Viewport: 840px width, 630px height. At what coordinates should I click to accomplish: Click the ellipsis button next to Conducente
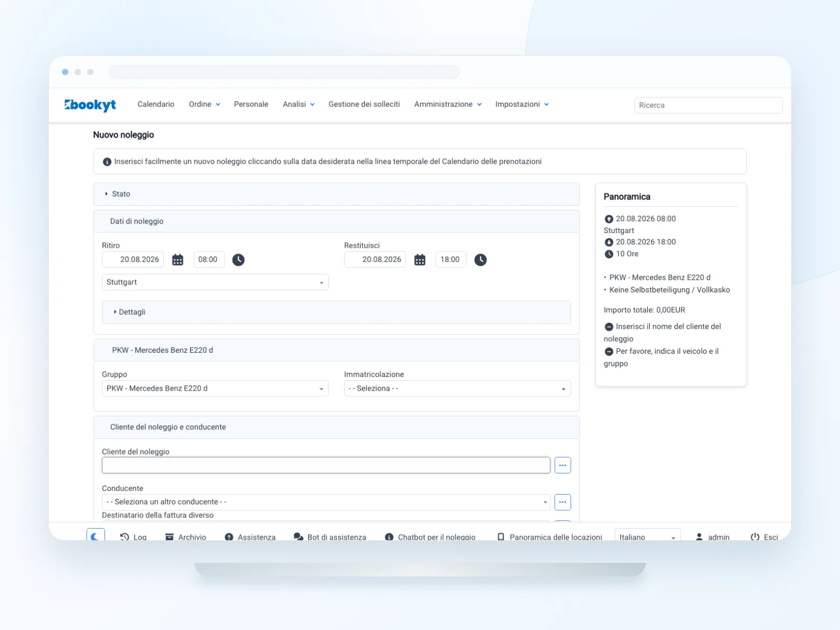click(562, 502)
